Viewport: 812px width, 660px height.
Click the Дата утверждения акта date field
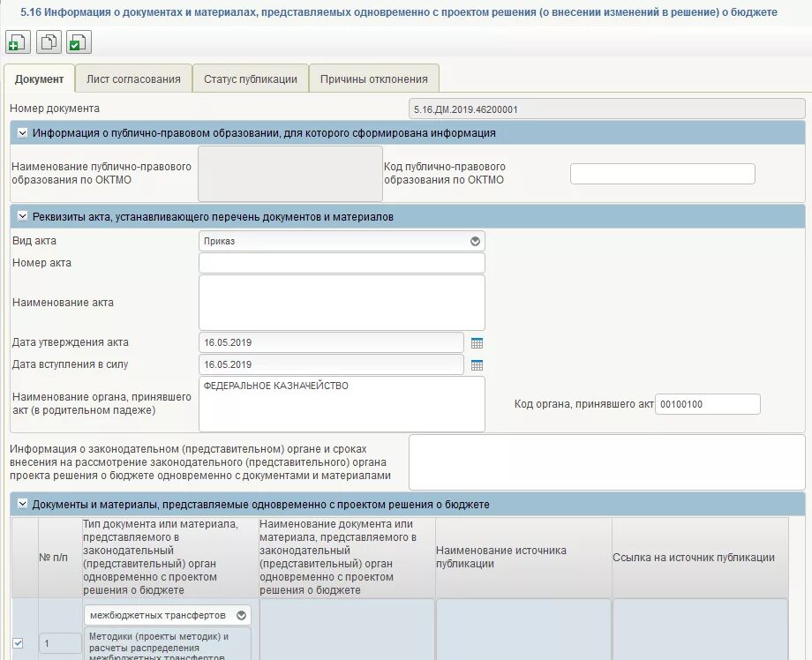(x=332, y=342)
